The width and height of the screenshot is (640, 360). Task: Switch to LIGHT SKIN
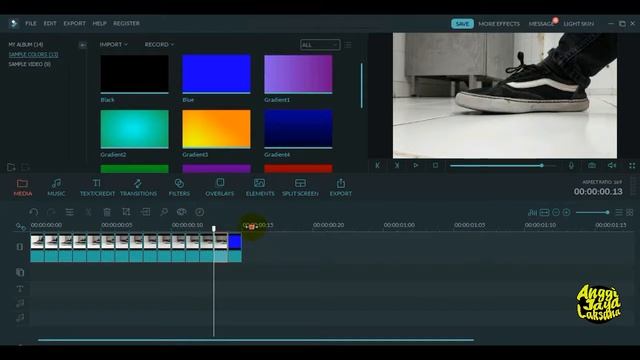(x=578, y=24)
